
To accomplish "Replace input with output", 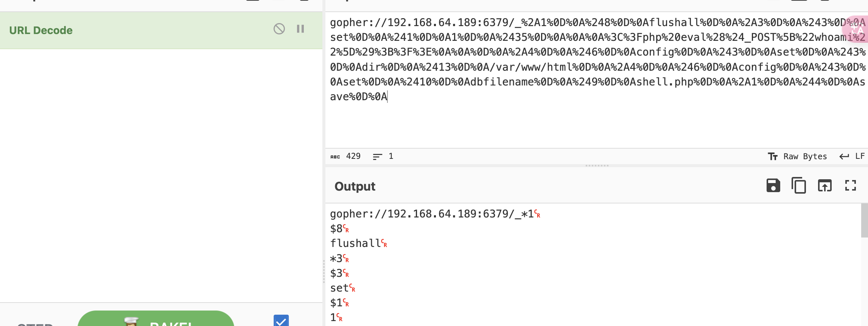I will tap(825, 186).
